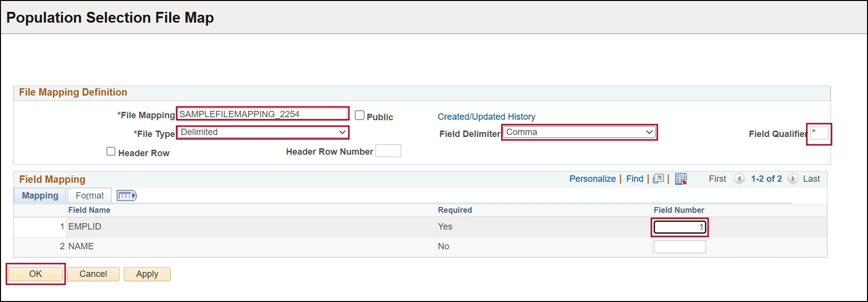Click the download grid to spreadsheet icon

(x=681, y=179)
